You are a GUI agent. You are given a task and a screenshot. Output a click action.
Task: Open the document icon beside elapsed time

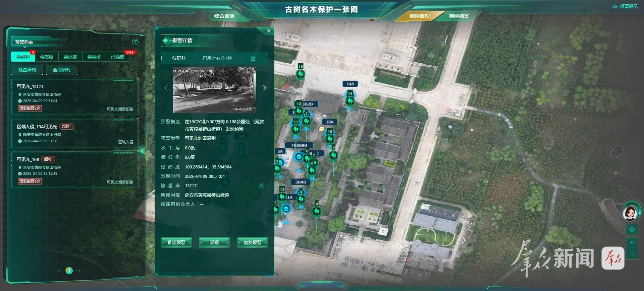pos(253,58)
